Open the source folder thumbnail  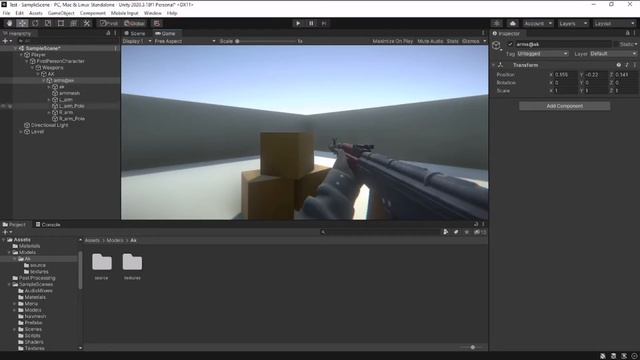[102, 262]
